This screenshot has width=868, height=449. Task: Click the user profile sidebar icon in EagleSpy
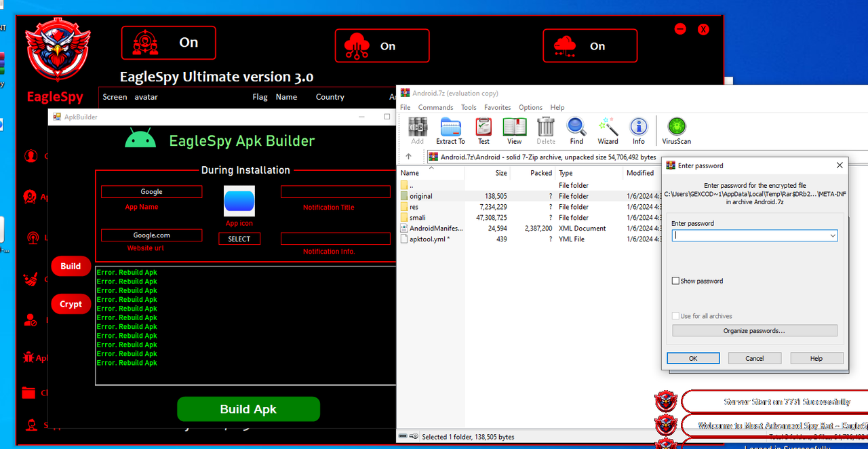coord(31,157)
